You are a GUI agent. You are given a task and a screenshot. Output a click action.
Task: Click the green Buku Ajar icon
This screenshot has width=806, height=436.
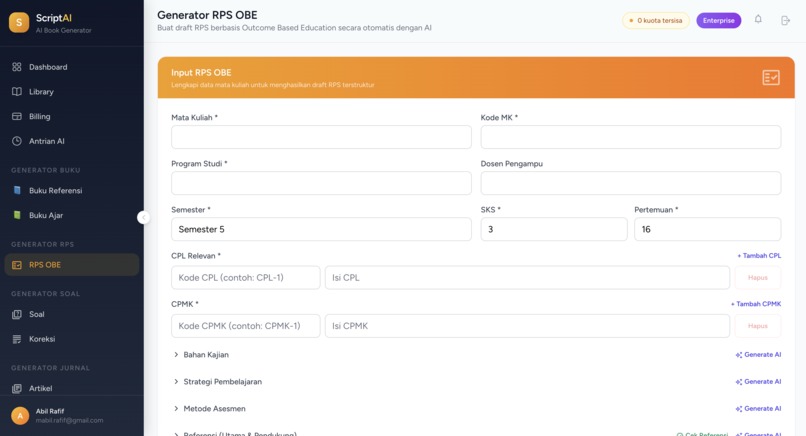click(x=17, y=215)
